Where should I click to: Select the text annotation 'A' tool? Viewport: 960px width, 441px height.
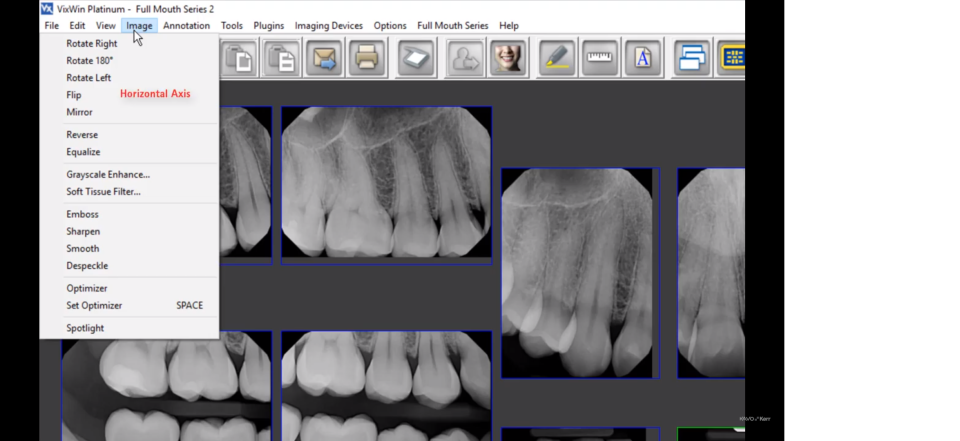643,59
